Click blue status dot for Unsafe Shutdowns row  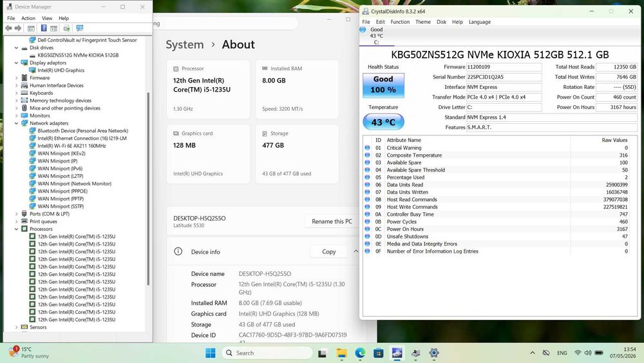(x=367, y=237)
